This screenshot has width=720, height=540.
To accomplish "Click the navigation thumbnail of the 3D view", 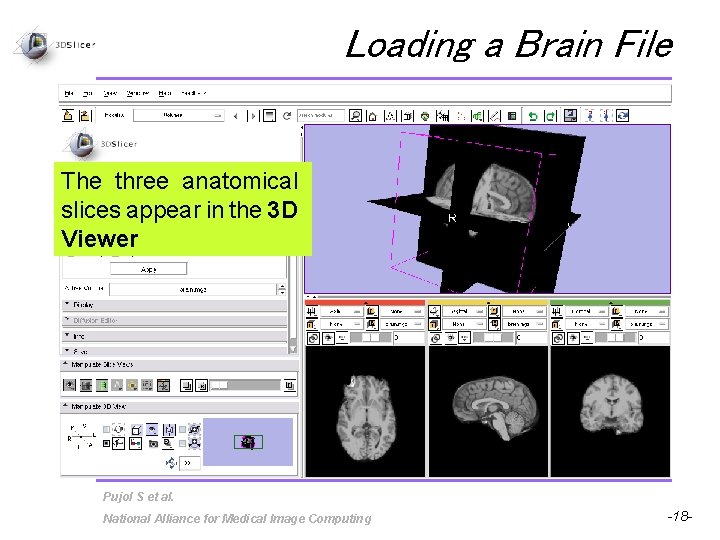I will click(248, 442).
